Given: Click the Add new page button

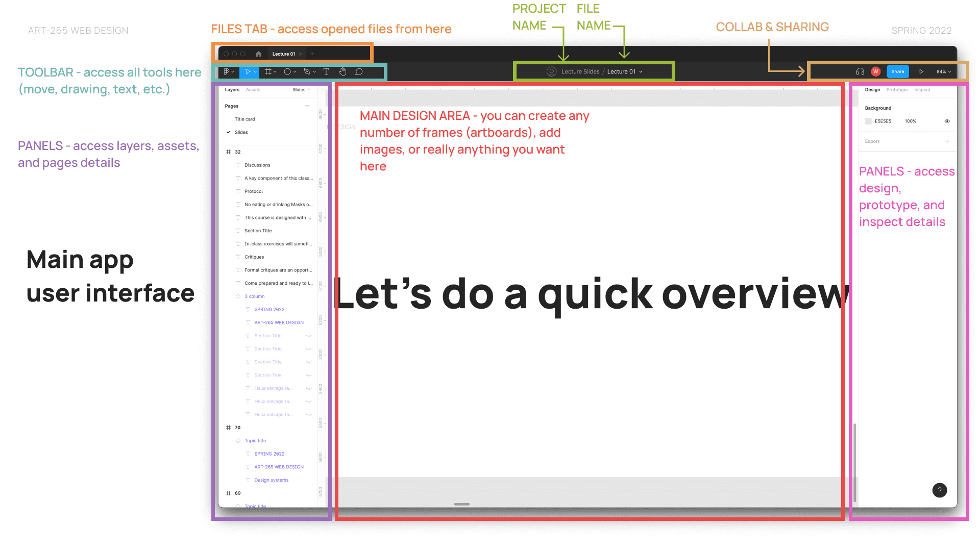Looking at the screenshot, I should pyautogui.click(x=307, y=105).
